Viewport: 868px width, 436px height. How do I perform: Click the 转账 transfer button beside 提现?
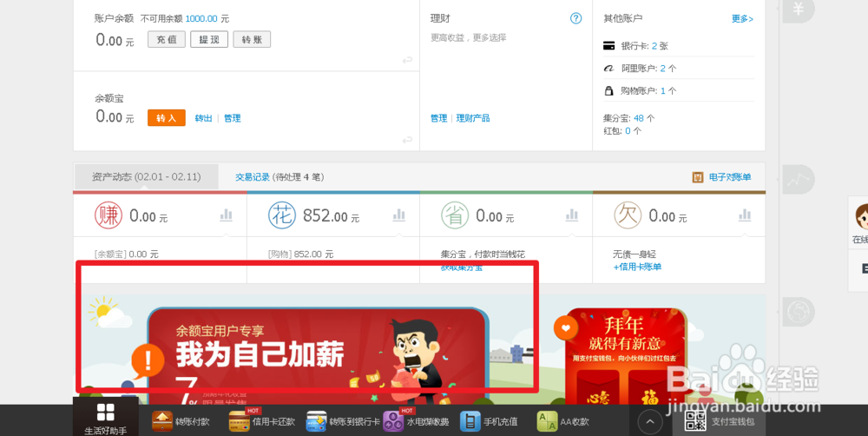(x=252, y=39)
